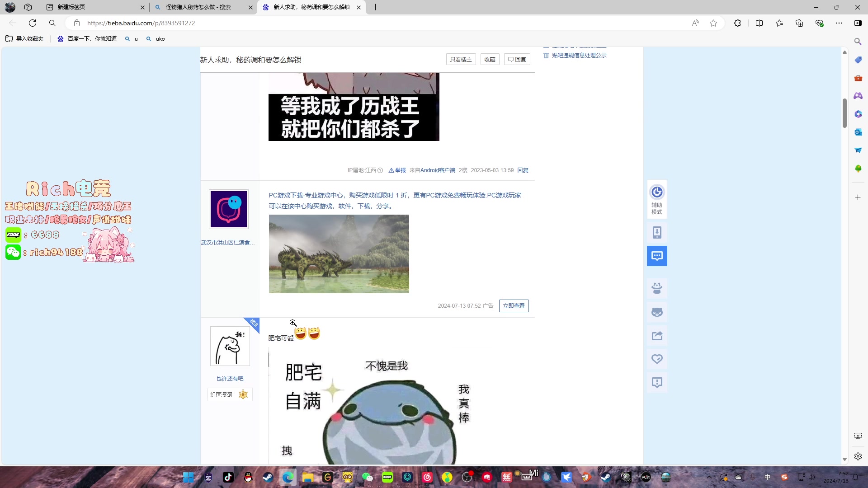Click the magic hat tool icon in sidebar
868x488 pixels.
pos(657,288)
